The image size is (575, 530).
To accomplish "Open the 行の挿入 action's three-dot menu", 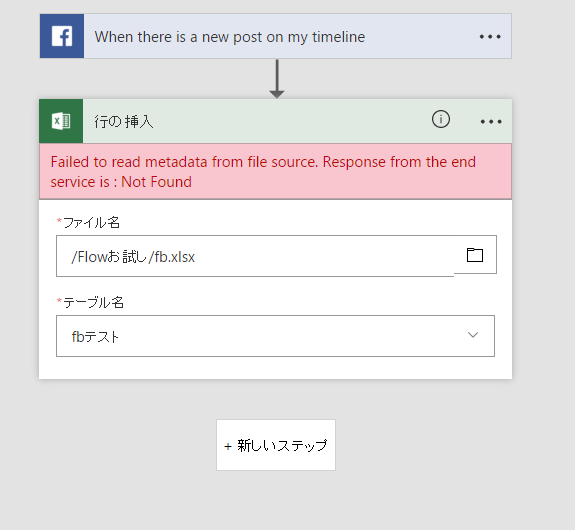I will 491,121.
